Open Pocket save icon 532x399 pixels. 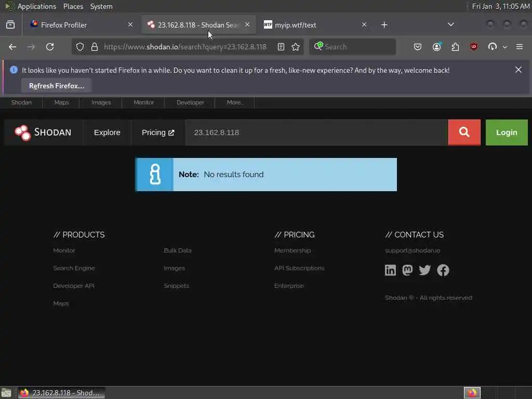pyautogui.click(x=418, y=47)
